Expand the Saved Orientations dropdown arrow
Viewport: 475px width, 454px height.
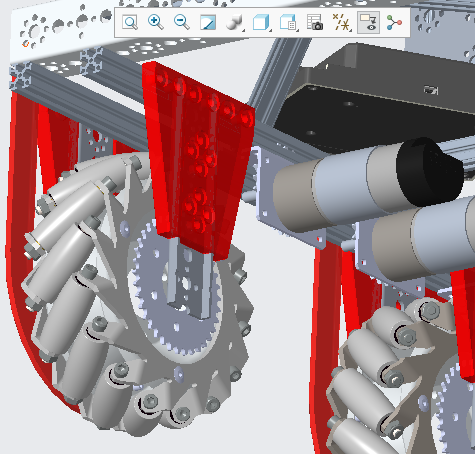point(270,30)
